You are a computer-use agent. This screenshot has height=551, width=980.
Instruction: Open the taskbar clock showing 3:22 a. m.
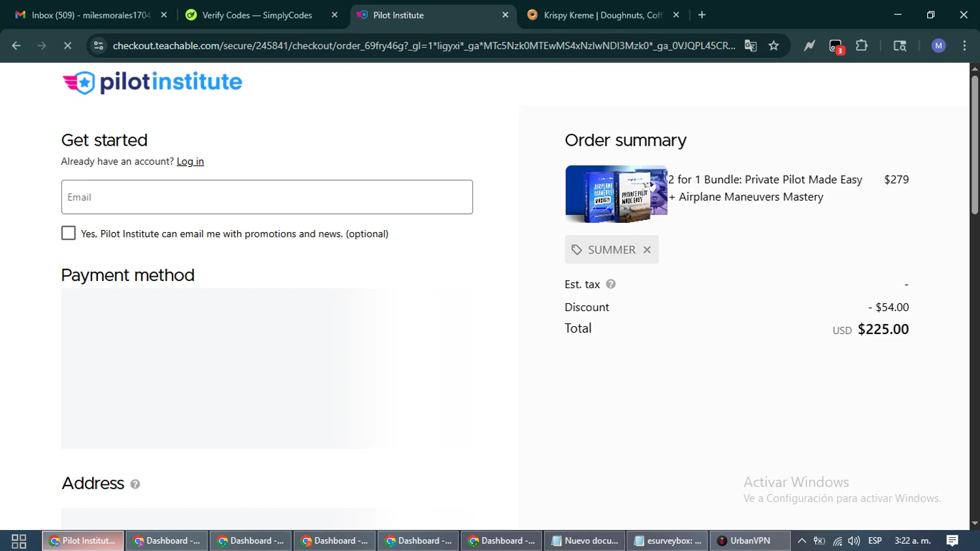click(913, 541)
